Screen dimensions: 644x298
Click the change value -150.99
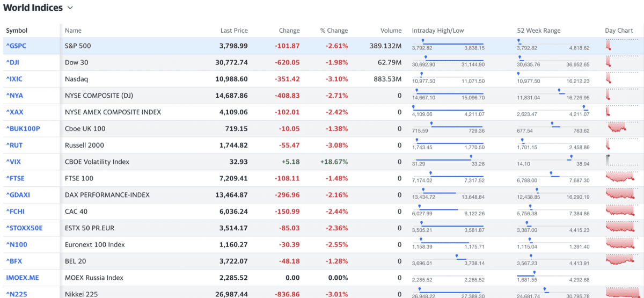coord(287,212)
